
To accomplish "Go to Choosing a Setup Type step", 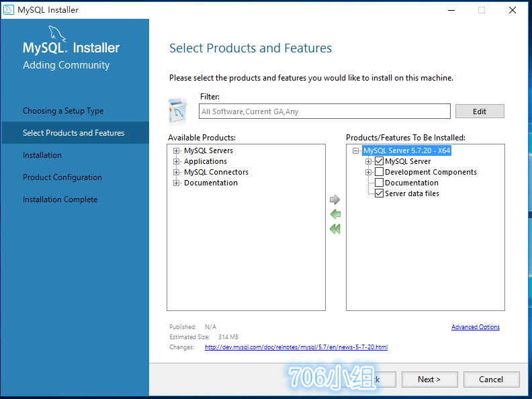I will coord(63,111).
